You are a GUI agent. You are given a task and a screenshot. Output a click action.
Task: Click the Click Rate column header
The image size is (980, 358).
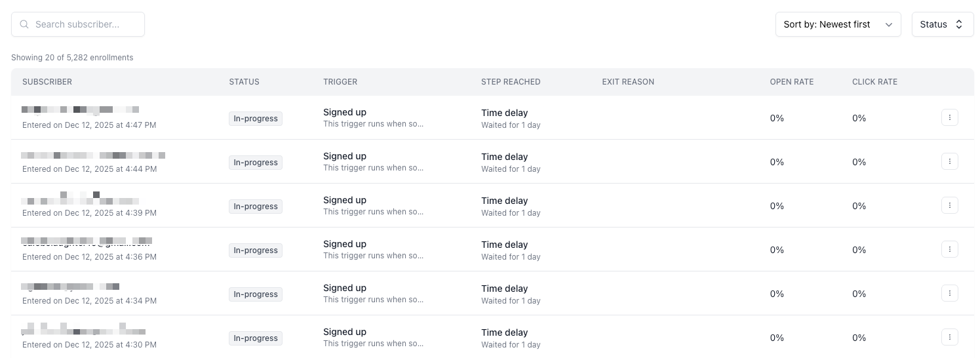click(x=874, y=82)
